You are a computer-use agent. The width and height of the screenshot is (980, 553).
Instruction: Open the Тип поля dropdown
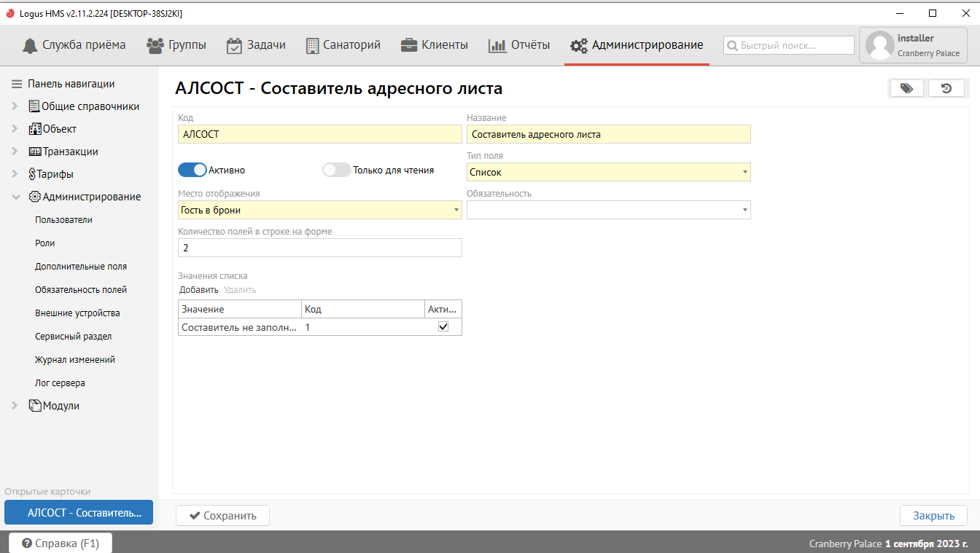tap(608, 172)
